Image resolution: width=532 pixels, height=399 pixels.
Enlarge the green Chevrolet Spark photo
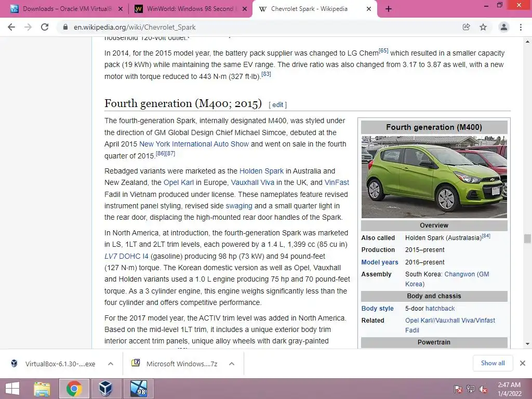(x=434, y=177)
